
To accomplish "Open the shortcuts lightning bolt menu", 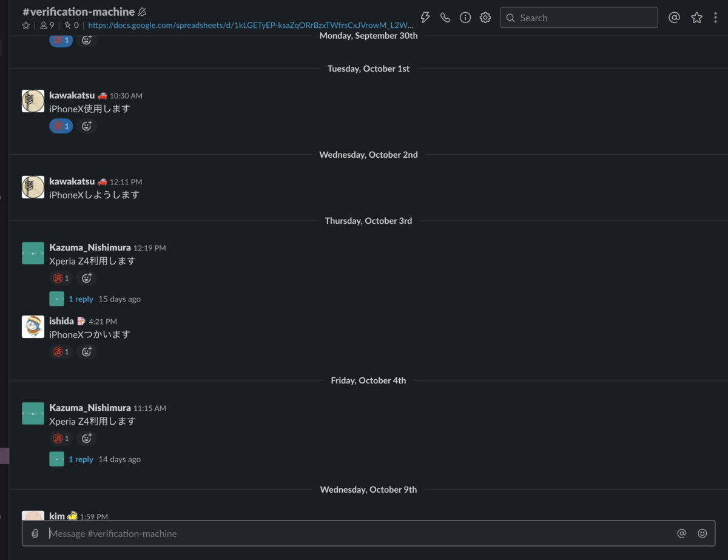I will click(x=425, y=18).
